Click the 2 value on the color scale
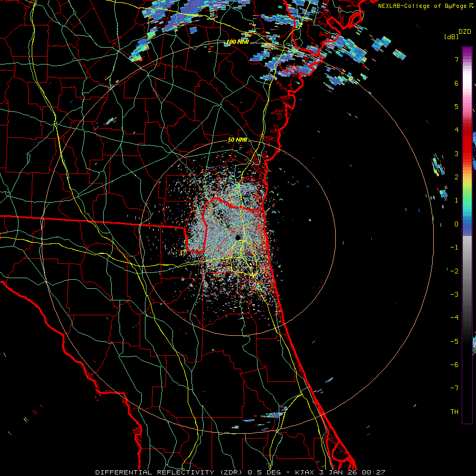The height and width of the screenshot is (476, 476). click(x=456, y=177)
